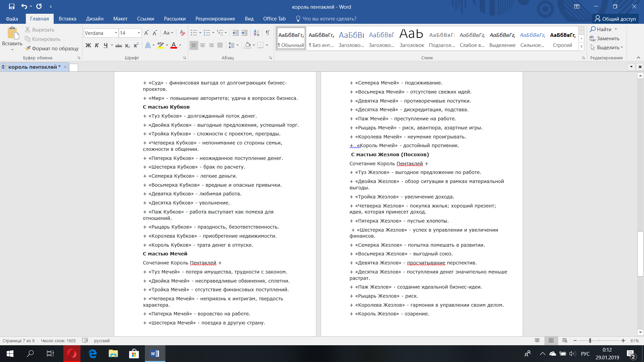Click the zoom slider in status bar

point(590,341)
